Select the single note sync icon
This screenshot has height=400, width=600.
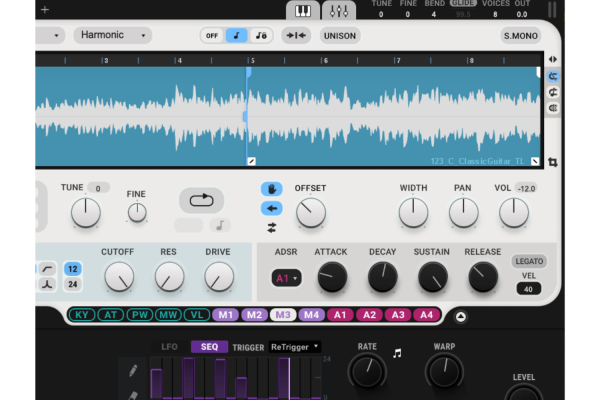pos(237,35)
